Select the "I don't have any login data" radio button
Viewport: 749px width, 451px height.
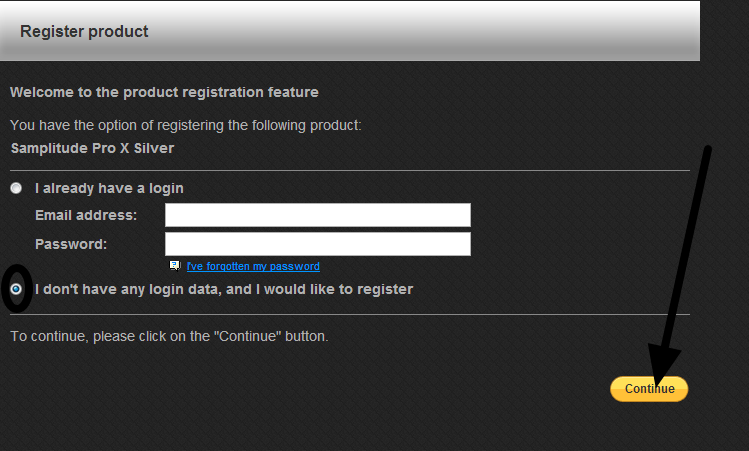pos(16,289)
